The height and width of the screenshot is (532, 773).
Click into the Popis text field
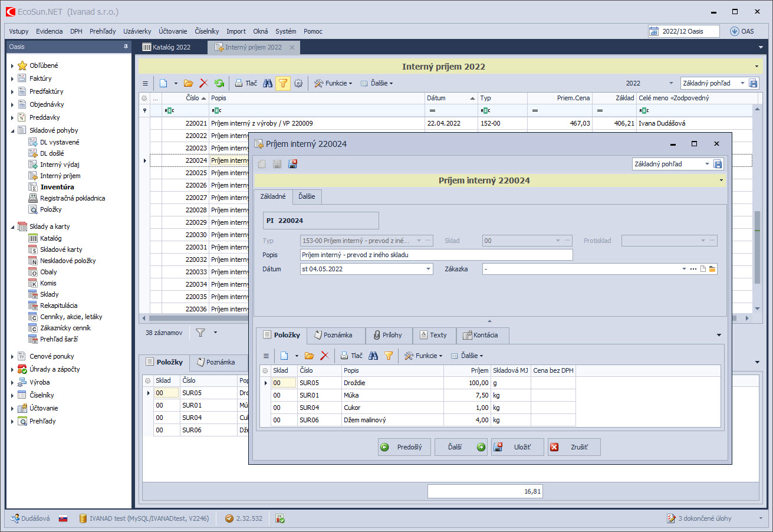tap(436, 255)
